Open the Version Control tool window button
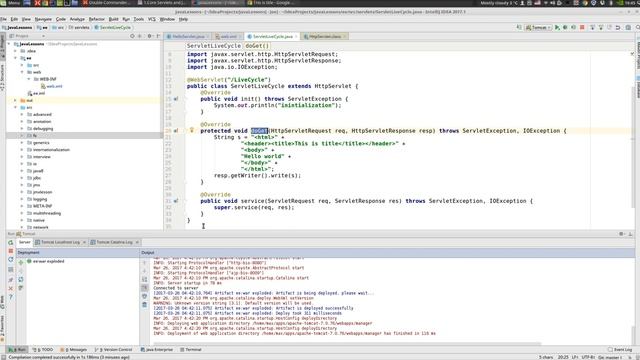The width and height of the screenshot is (640, 360). [113, 350]
